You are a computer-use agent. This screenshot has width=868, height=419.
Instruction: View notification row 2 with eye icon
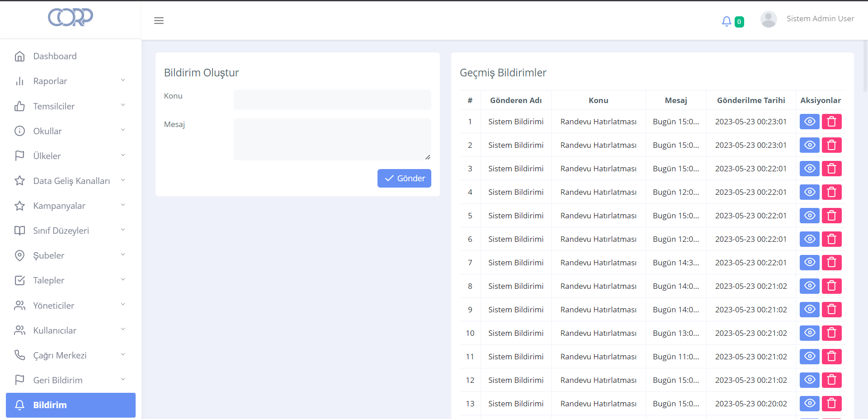click(x=809, y=145)
